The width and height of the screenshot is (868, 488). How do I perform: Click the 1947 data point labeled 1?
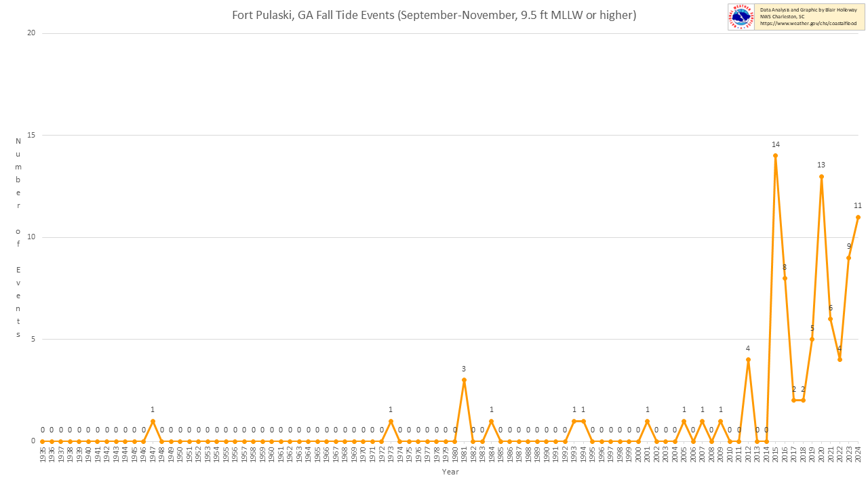153,421
